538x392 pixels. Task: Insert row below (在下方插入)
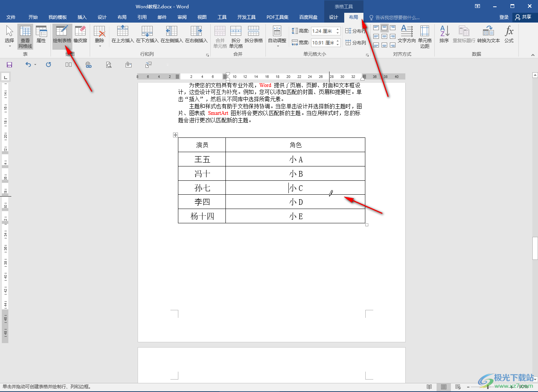(147, 35)
